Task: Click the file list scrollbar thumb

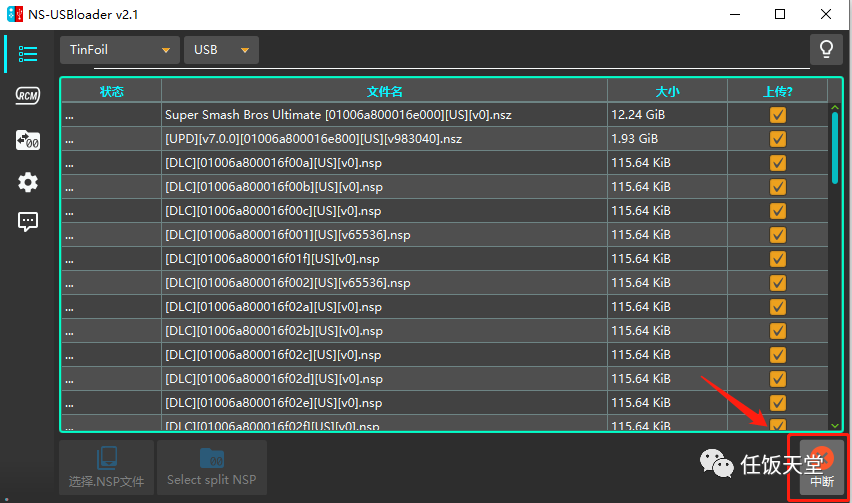Action: click(x=835, y=148)
